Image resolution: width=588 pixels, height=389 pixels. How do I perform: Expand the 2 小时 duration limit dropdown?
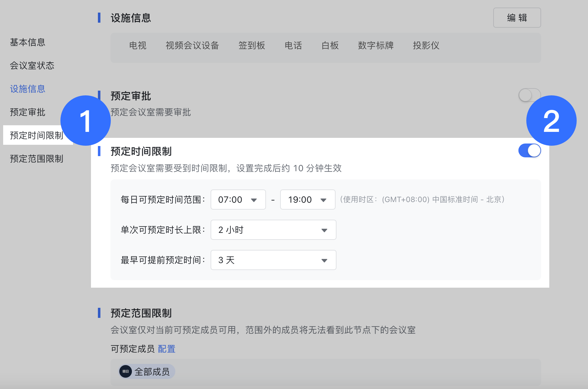click(273, 230)
